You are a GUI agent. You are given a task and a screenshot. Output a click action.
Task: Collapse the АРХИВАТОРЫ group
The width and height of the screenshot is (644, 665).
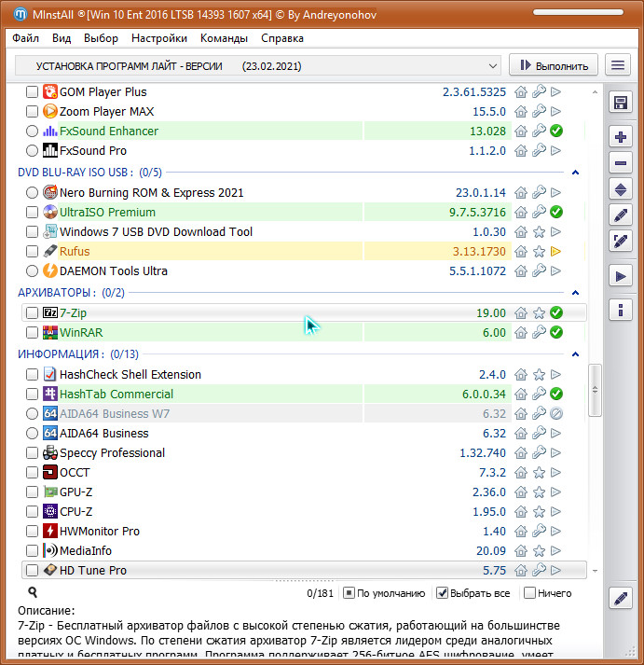click(575, 293)
